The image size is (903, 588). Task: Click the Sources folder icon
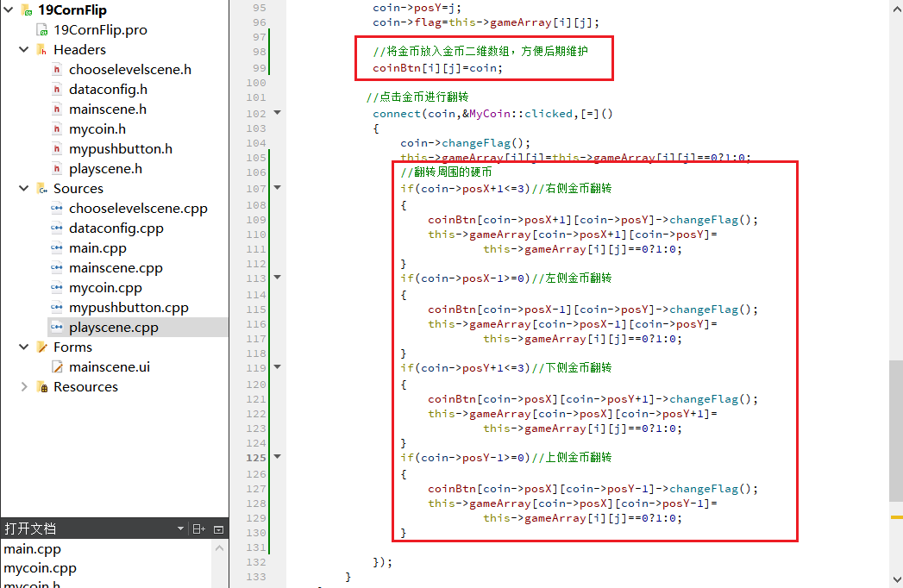(x=41, y=188)
